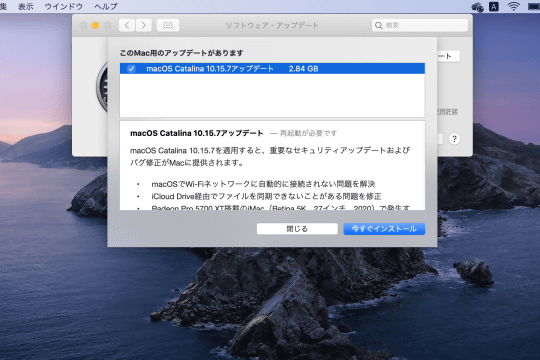Screen dimensions: 540x360
Task: Open the cloud sync status icon
Action: point(477,7)
